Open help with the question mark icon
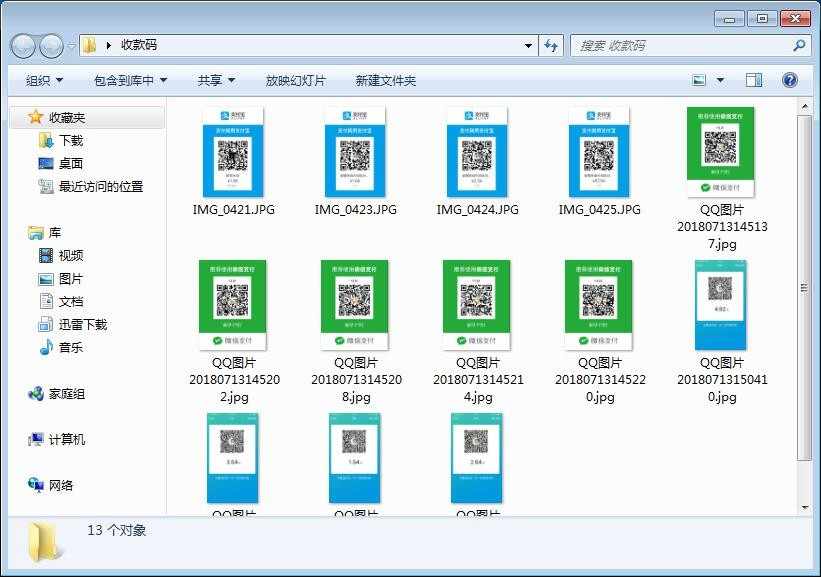 [x=790, y=80]
